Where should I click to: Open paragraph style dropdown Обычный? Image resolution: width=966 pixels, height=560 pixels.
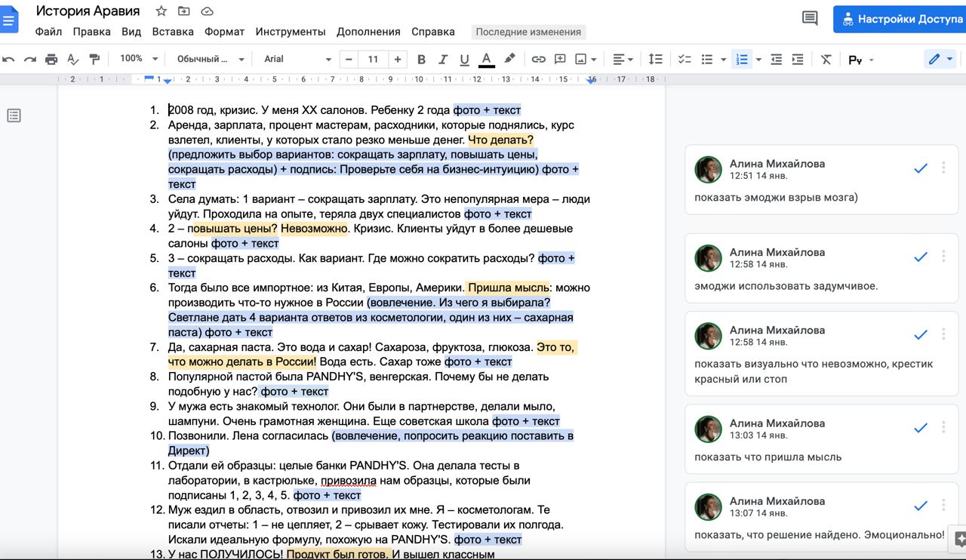210,59
